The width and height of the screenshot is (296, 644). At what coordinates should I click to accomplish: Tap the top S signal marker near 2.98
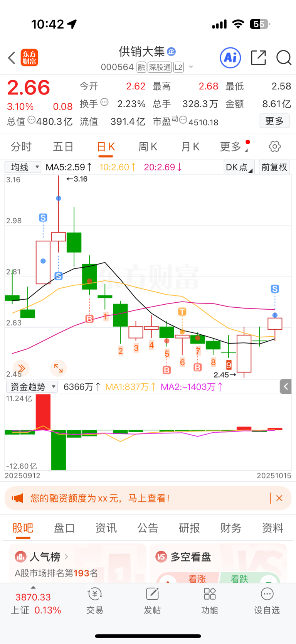(x=43, y=218)
